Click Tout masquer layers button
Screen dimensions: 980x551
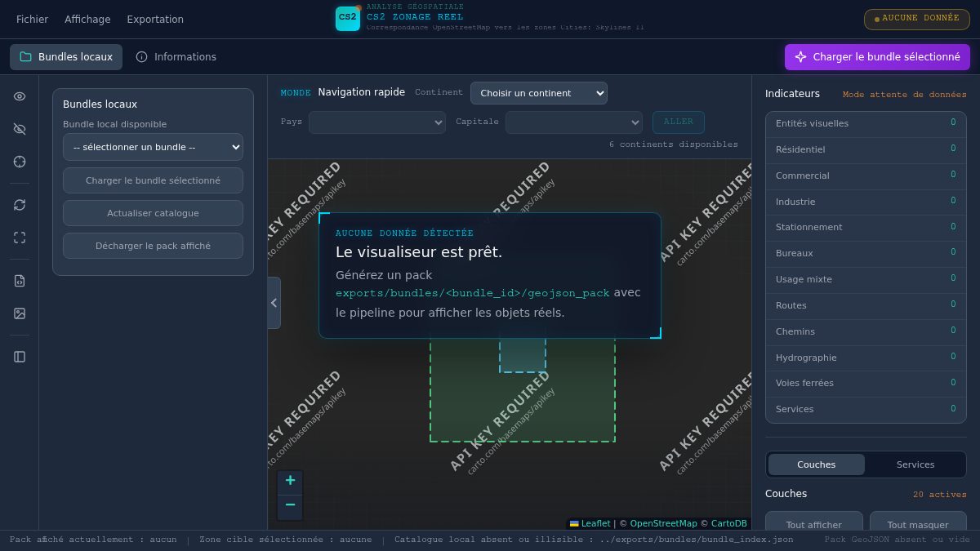click(918, 522)
